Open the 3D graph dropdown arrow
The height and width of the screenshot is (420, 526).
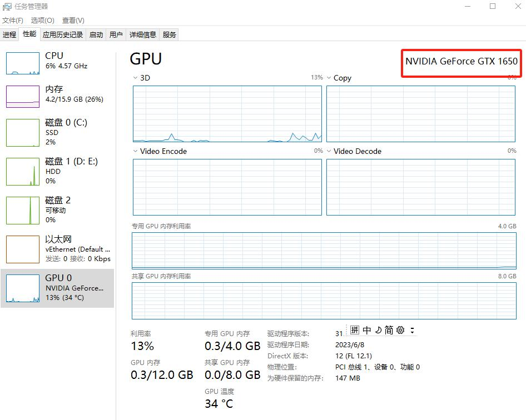pyautogui.click(x=136, y=78)
